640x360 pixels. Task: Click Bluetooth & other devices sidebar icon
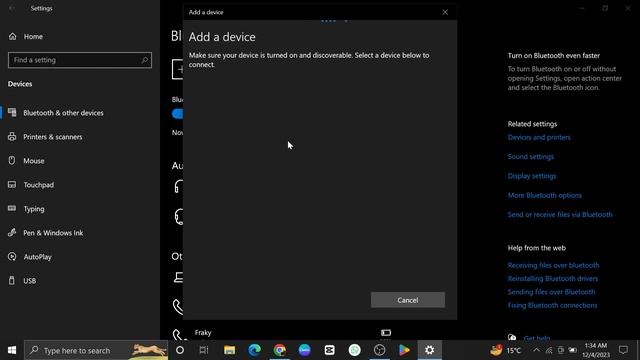(x=12, y=112)
